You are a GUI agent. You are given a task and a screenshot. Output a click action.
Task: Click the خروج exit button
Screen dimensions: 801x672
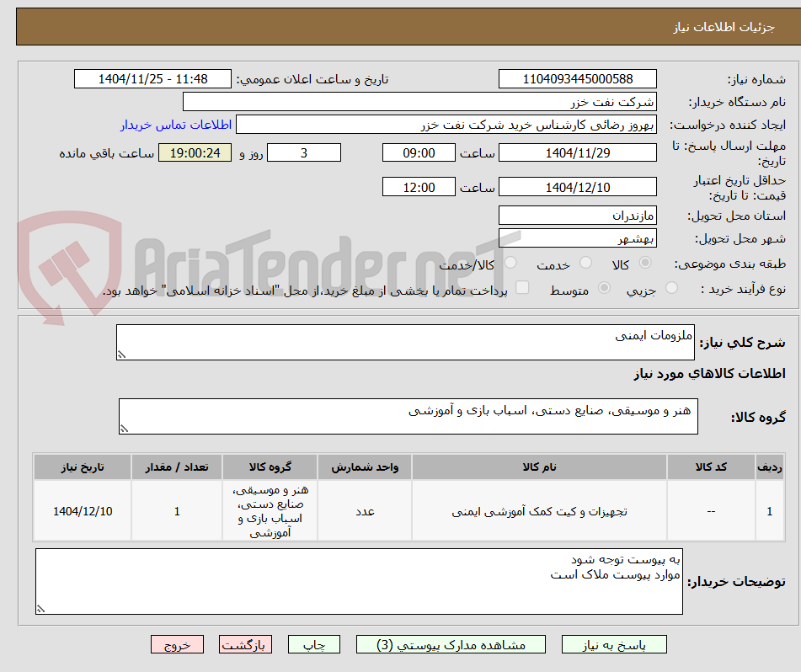177,644
